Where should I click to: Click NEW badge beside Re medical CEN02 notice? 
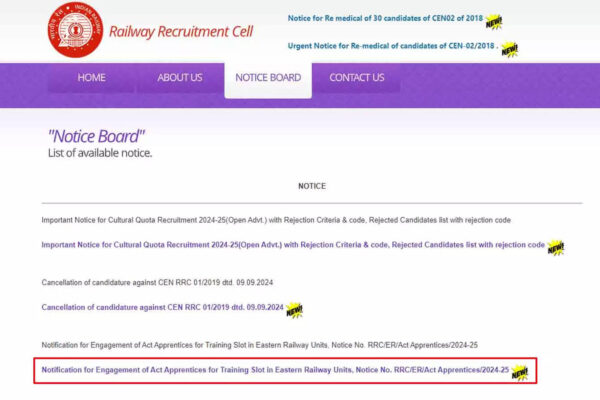coord(493,21)
